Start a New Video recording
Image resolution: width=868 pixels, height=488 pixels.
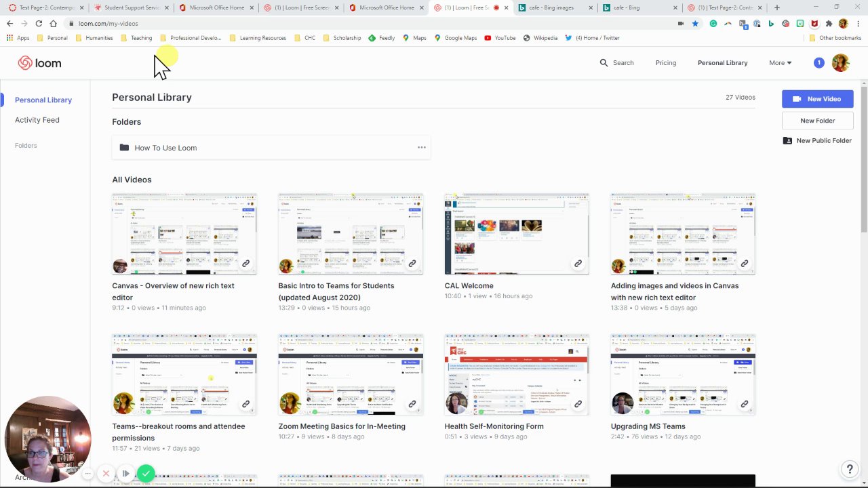coord(817,99)
